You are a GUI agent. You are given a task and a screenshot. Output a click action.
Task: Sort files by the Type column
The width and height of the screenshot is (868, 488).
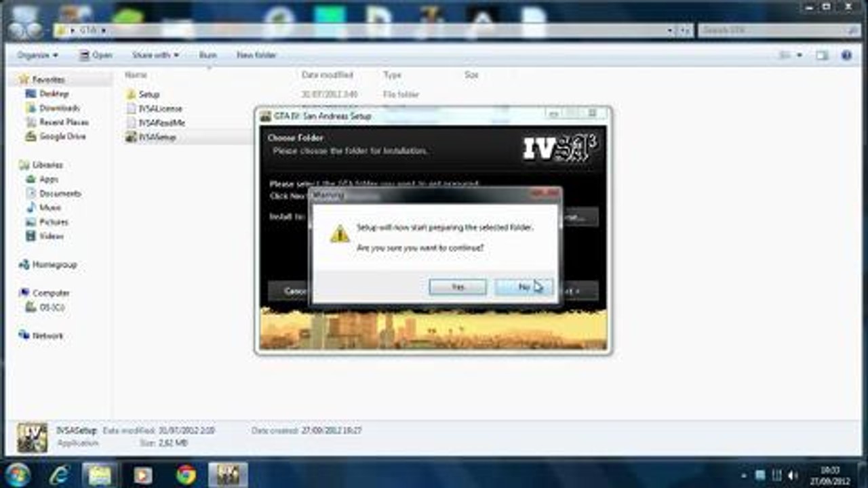click(393, 75)
